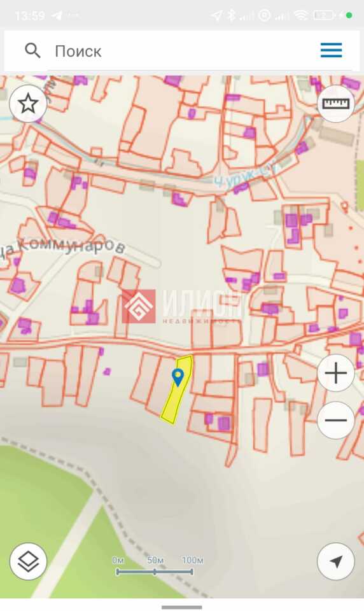Tap the Wi-Fi status icon
The width and height of the screenshot is (364, 611).
[301, 15]
